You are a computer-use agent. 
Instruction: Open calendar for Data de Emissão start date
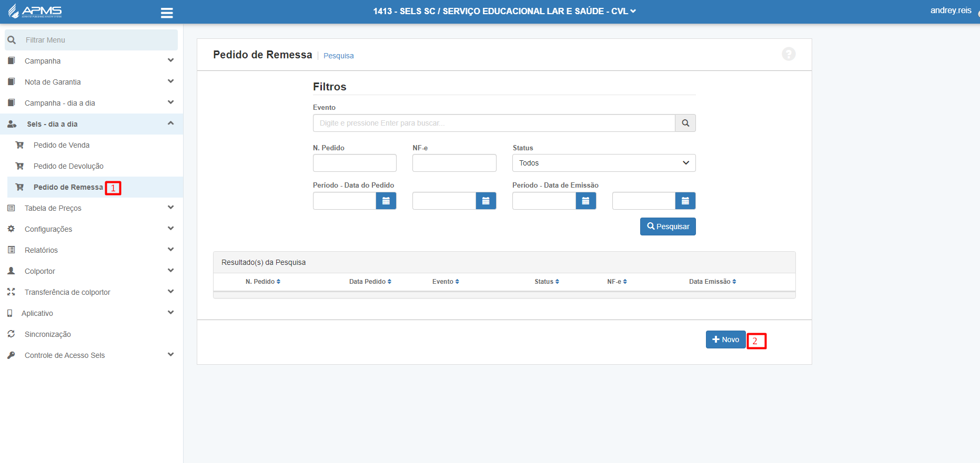pyautogui.click(x=585, y=201)
